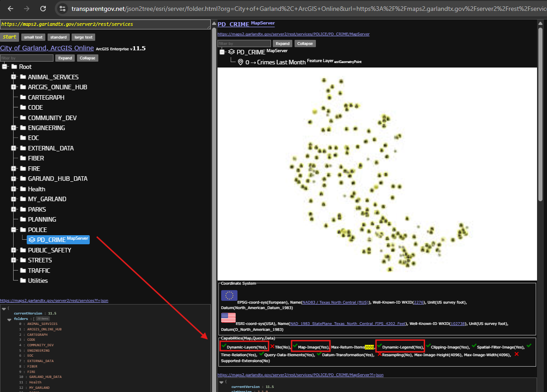
Task: Click the ANIMAL_SERVICES folder icon
Action: [x=23, y=77]
